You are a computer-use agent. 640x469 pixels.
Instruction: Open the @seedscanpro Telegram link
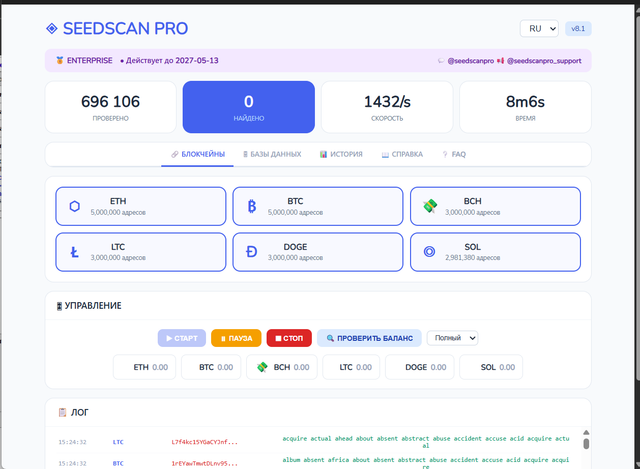click(x=471, y=61)
